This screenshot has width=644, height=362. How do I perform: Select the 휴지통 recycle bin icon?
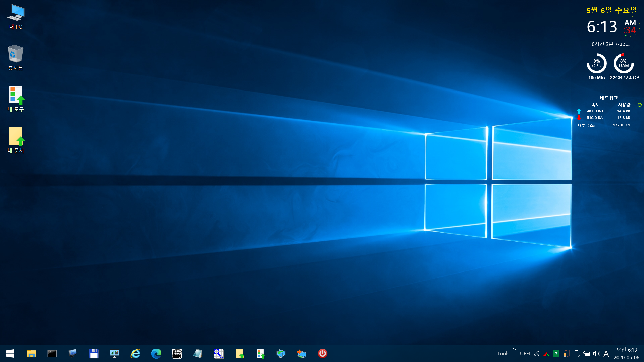coord(16,58)
